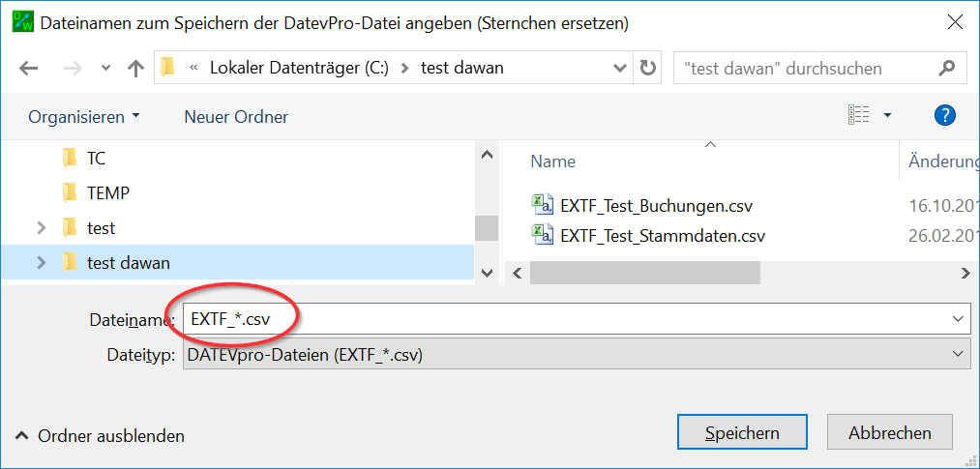This screenshot has height=469, width=980.
Task: Select 'Lokaler Datenträger (C:)' breadcrumb
Action: pyautogui.click(x=299, y=68)
